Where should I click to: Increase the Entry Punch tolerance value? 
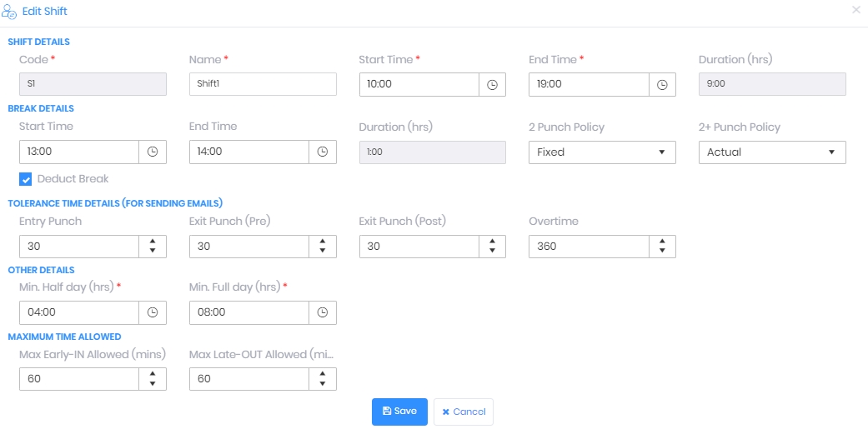click(x=153, y=242)
